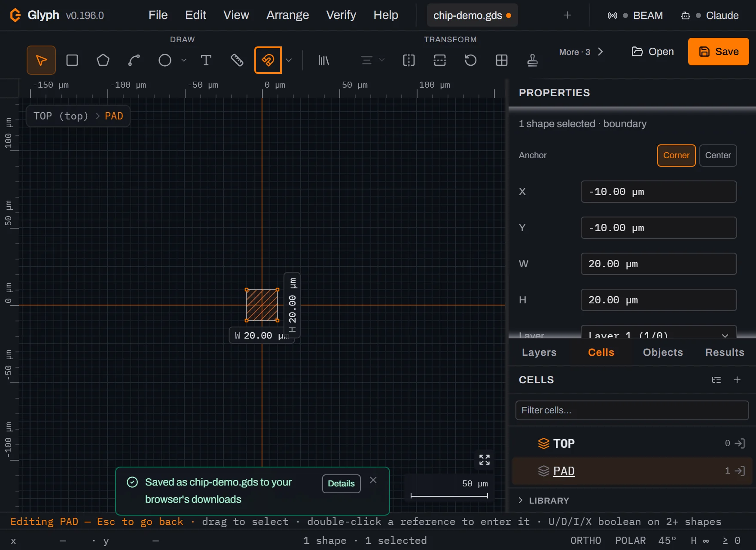Click the array grid transform icon
756x550 pixels.
[x=502, y=60]
